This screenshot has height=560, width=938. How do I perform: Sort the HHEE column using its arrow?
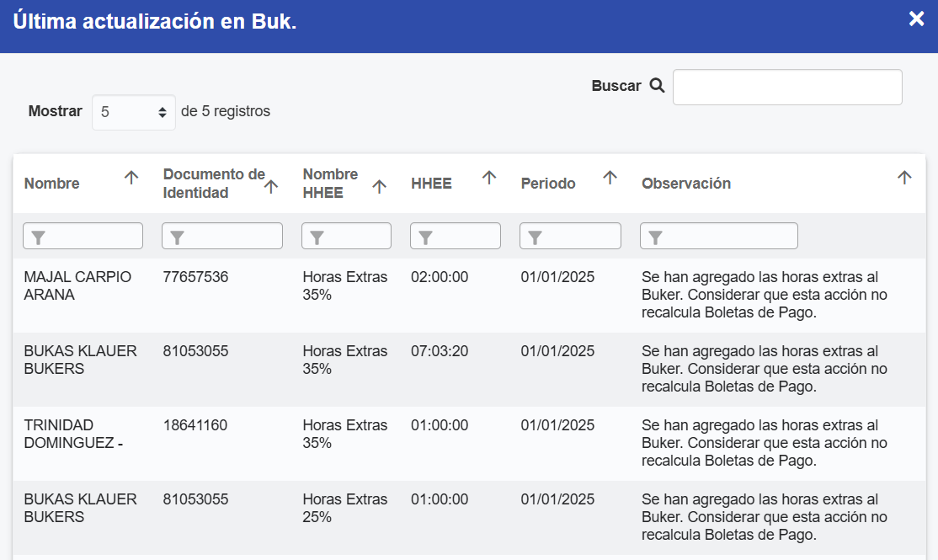(x=489, y=178)
